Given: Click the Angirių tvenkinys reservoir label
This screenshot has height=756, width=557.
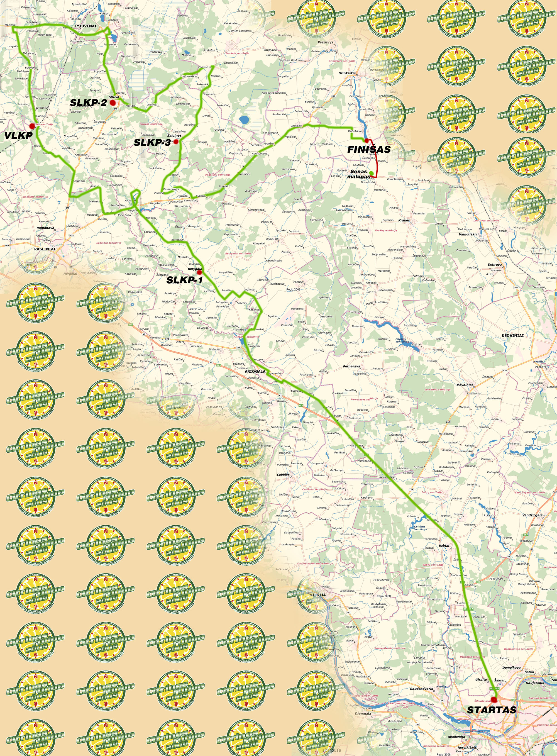Looking at the screenshot, I should (x=402, y=340).
